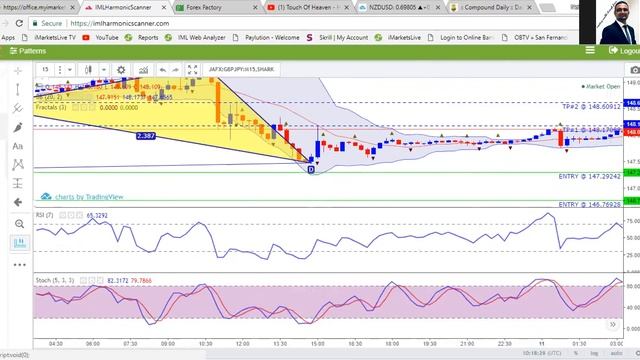This screenshot has height=360, width=640.
Task: Jump to latest bar double-arrow button
Action: coord(612,324)
